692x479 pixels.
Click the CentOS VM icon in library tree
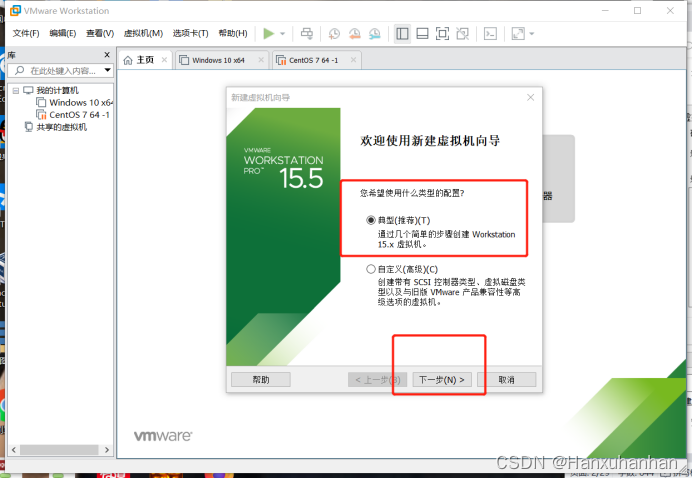point(41,115)
